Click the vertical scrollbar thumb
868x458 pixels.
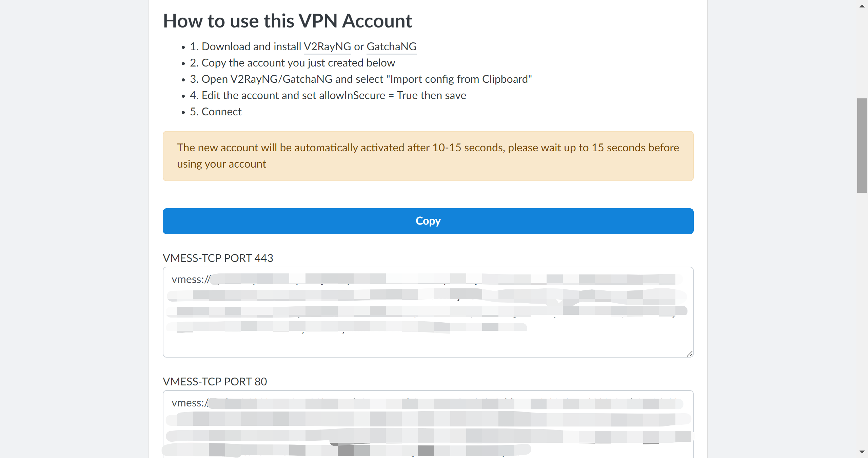[862, 145]
